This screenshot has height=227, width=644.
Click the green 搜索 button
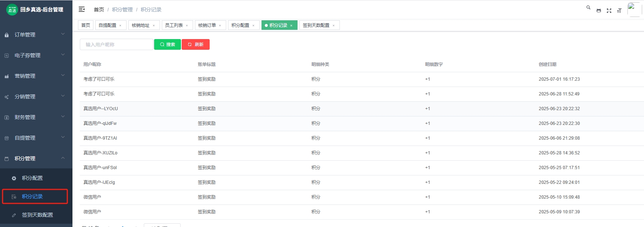[167, 44]
